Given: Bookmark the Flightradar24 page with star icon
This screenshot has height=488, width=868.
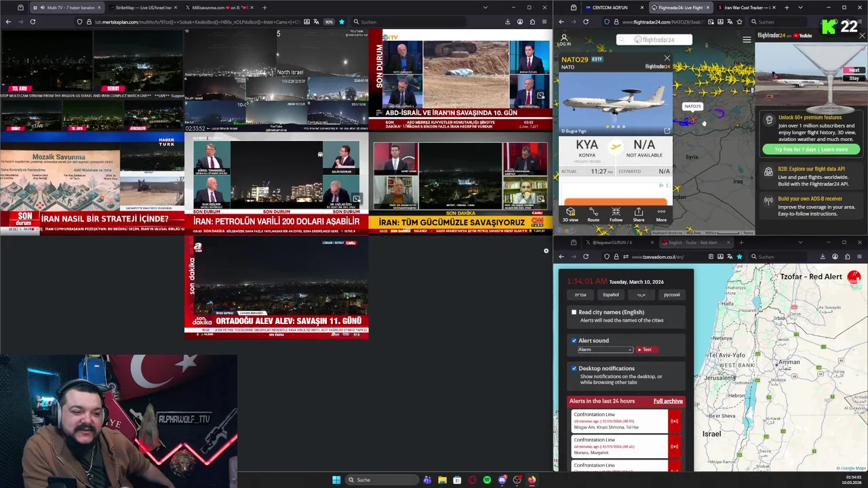Looking at the screenshot, I should click(739, 22).
